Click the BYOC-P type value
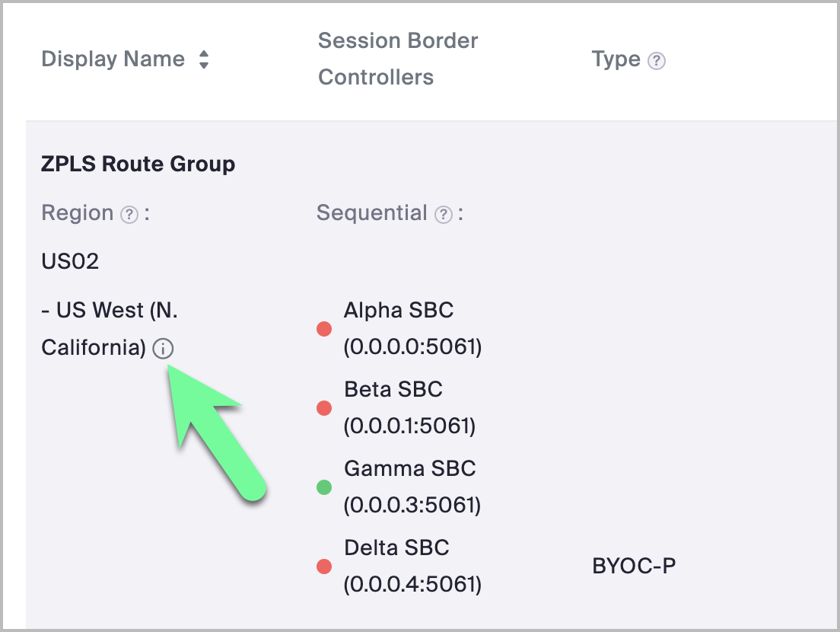Screen dimensions: 840x632 [634, 567]
